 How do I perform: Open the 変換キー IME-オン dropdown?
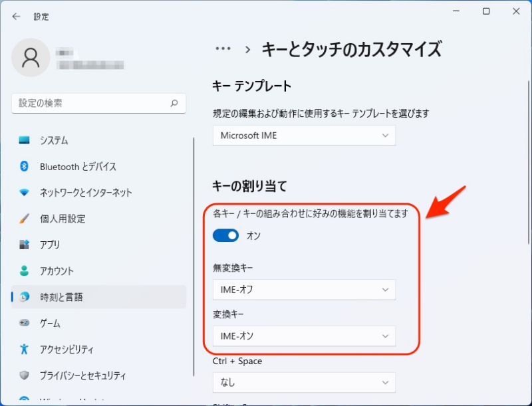304,336
